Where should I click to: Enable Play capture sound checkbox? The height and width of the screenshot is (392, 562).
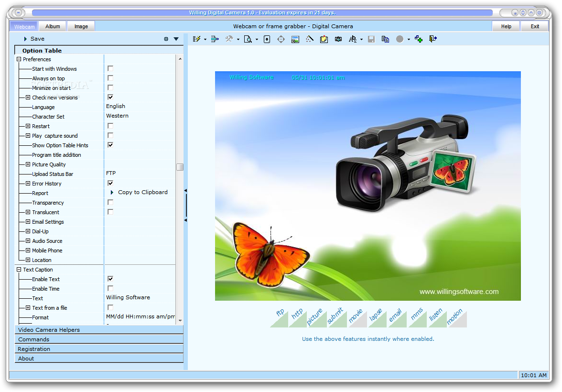pyautogui.click(x=110, y=136)
